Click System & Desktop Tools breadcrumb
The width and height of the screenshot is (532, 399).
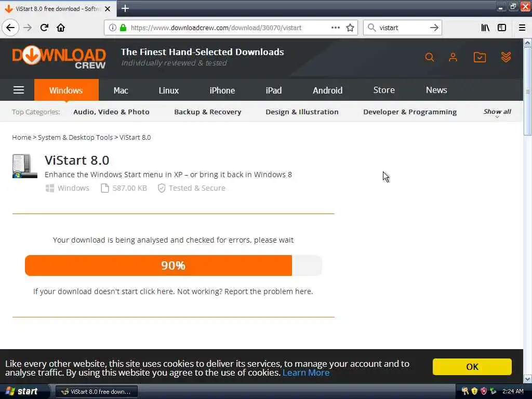pyautogui.click(x=75, y=137)
